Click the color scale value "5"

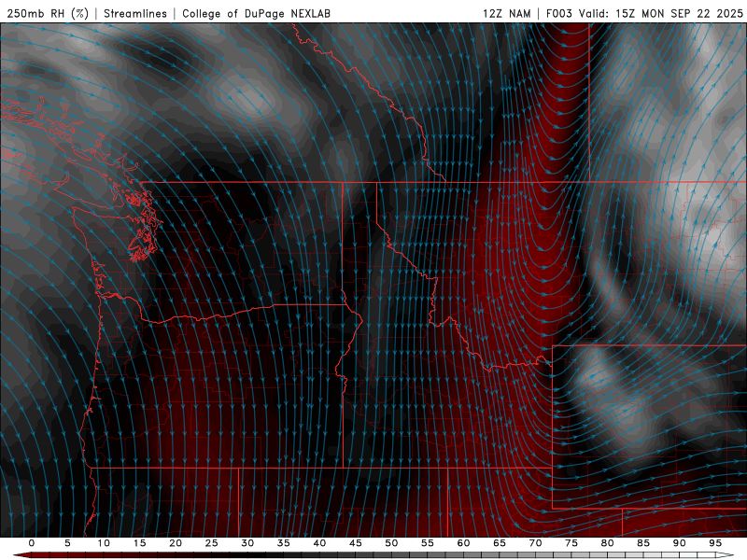[67, 543]
